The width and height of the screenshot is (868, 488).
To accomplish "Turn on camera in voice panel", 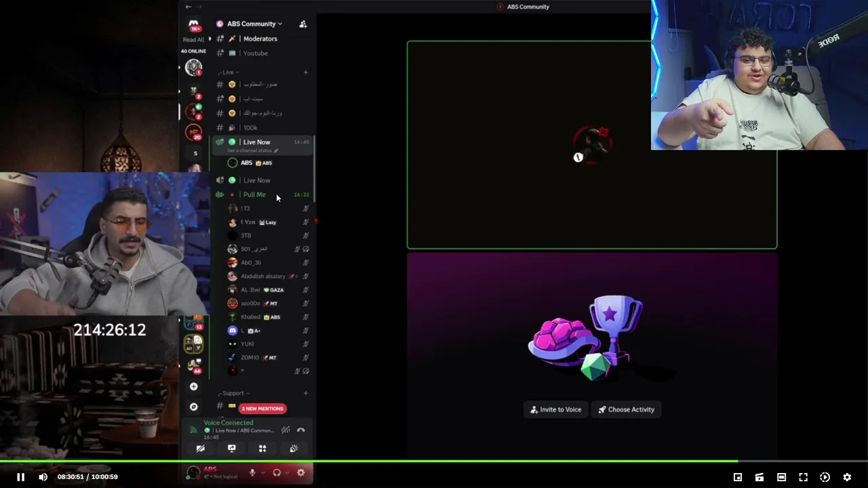I will click(201, 449).
